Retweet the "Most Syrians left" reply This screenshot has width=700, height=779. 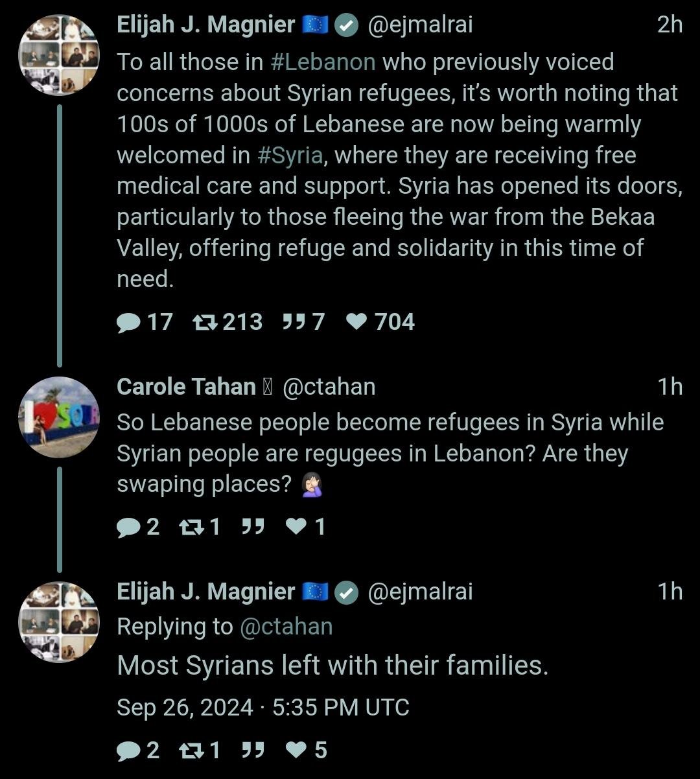[190, 750]
